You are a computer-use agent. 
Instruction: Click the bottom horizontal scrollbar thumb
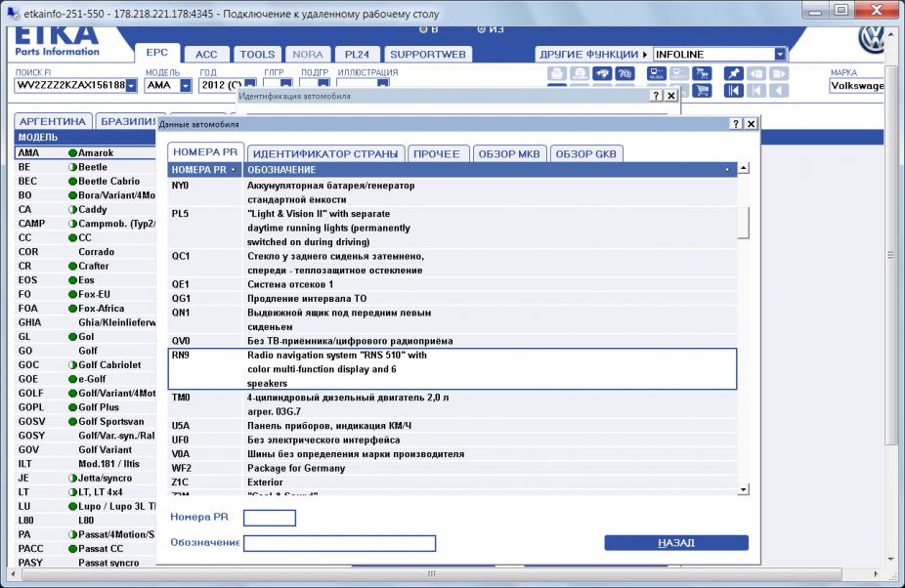(x=431, y=574)
